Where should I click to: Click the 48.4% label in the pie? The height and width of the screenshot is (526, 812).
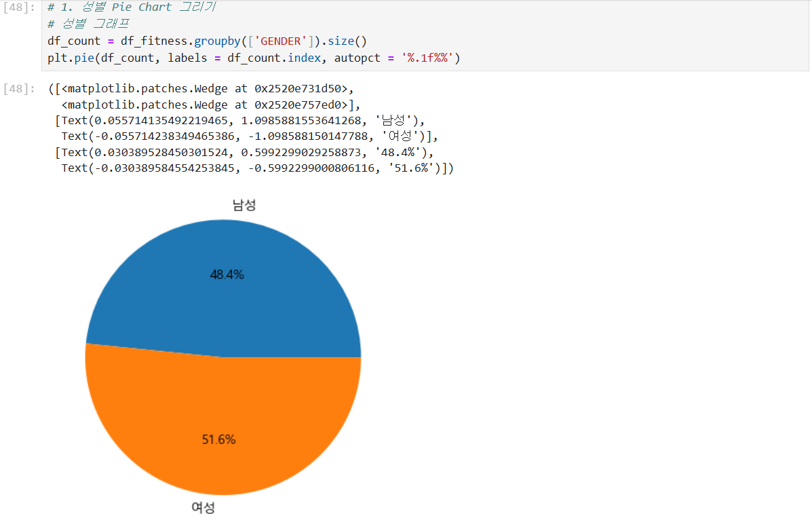point(227,275)
